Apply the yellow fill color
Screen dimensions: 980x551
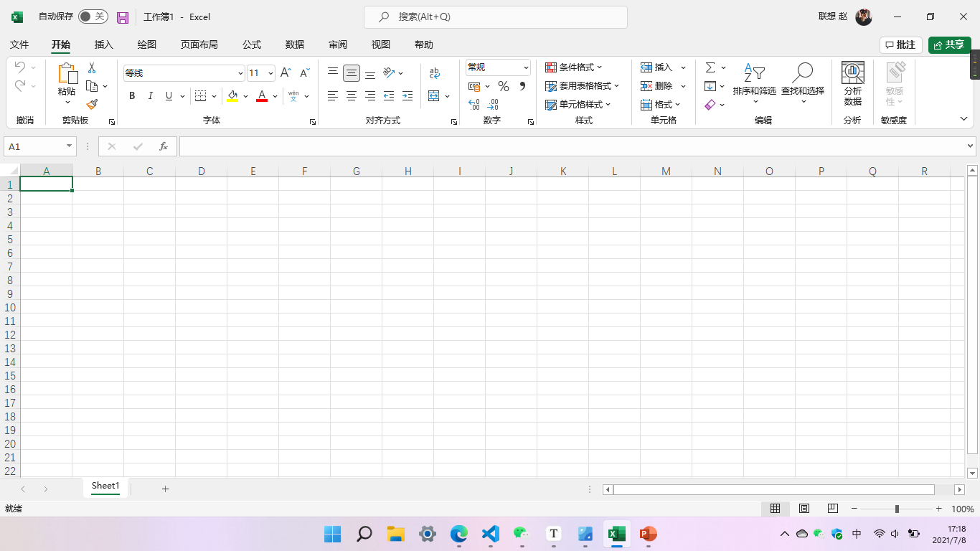(x=232, y=96)
